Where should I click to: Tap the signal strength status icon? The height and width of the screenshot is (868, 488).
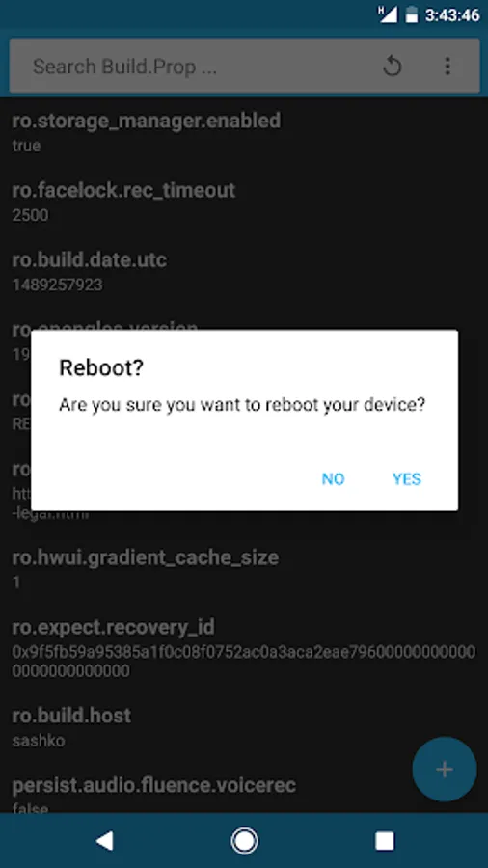point(388,14)
